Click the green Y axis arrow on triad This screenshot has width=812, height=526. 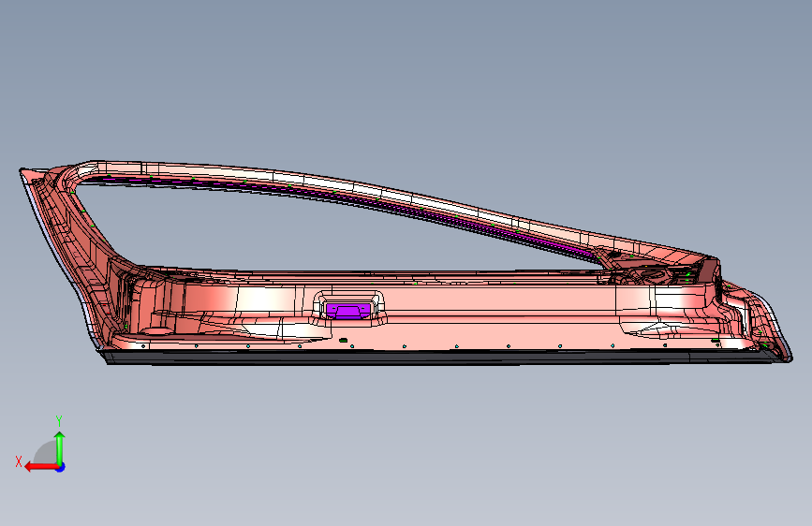click(60, 448)
